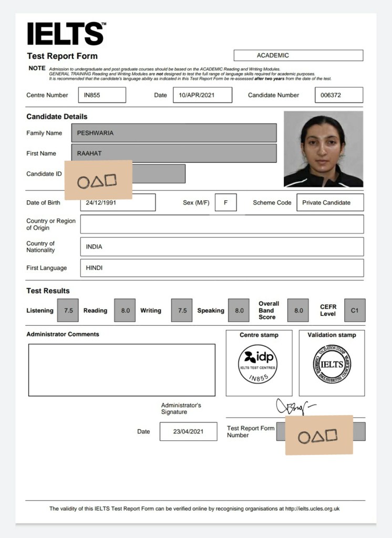Viewport: 392px width, 538px height.
Task: Click the IELTS logo at top
Action: (x=66, y=34)
